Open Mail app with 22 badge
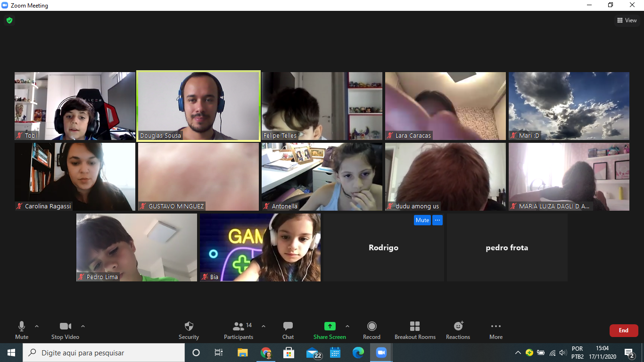The image size is (644, 362). pyautogui.click(x=313, y=353)
